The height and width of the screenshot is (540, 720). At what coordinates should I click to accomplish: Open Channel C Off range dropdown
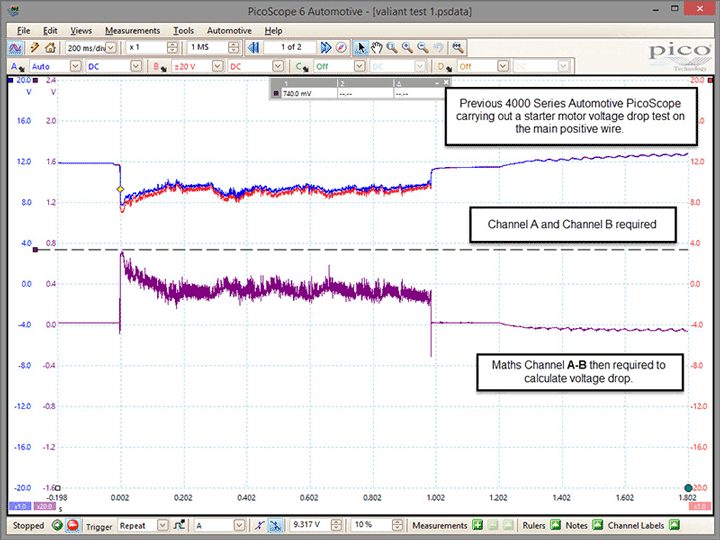pyautogui.click(x=359, y=67)
